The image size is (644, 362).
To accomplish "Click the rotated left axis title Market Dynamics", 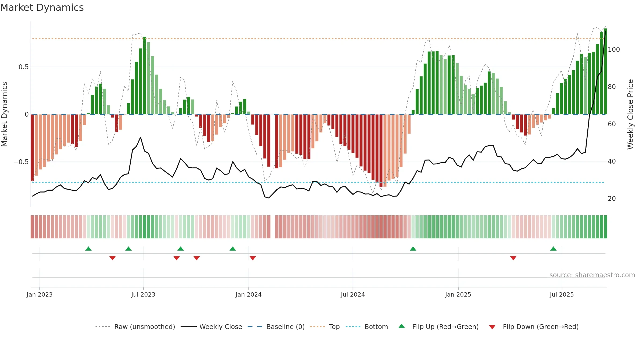I will point(5,114).
